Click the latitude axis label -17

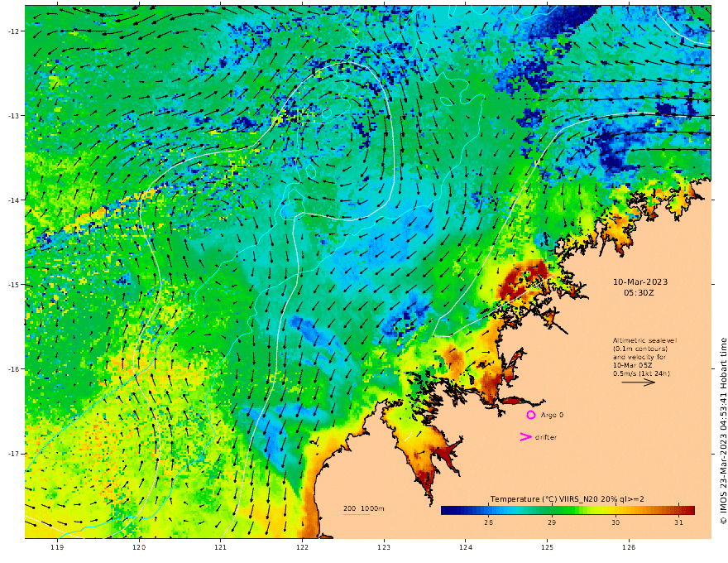point(14,454)
